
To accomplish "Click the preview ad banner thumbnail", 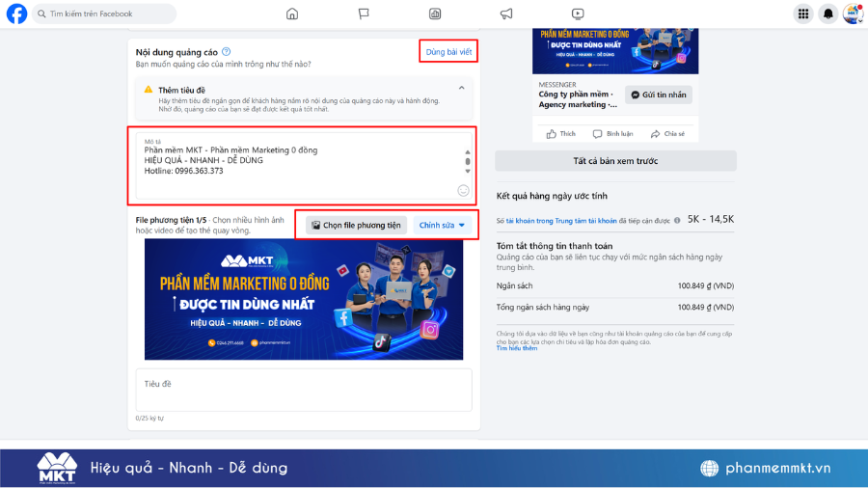I will 615,51.
